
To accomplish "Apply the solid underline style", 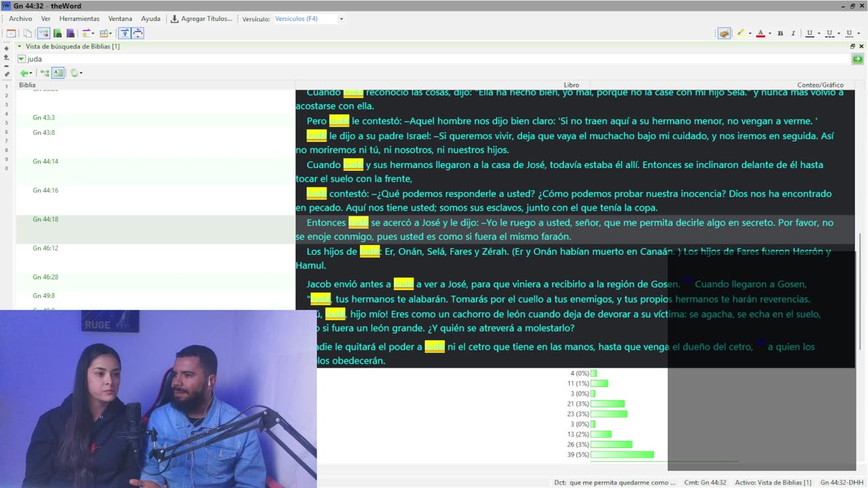I will pos(809,33).
